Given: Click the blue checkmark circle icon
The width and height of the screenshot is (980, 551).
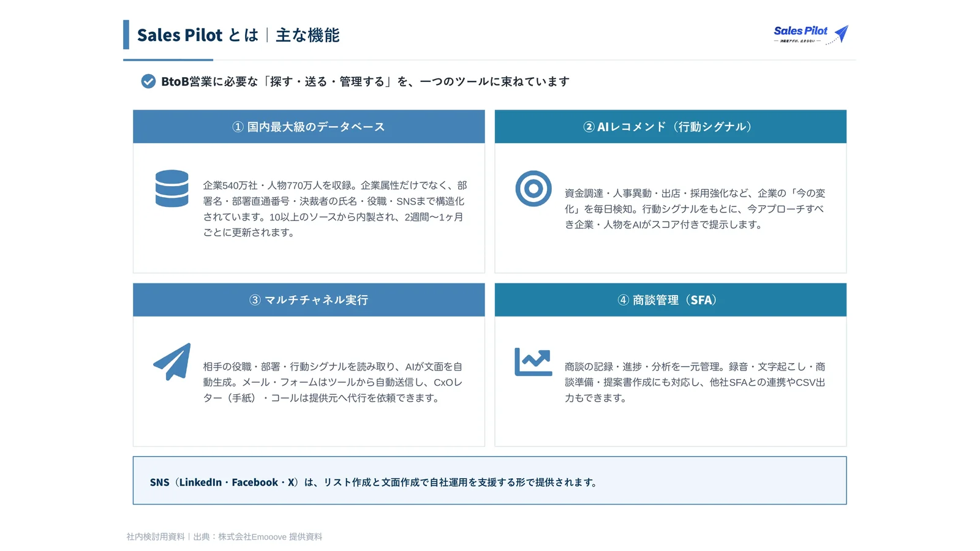Looking at the screenshot, I should coord(148,81).
